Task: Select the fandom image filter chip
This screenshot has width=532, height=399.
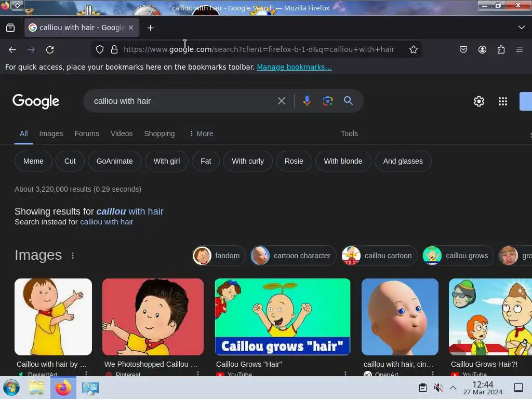Action: pyautogui.click(x=219, y=256)
